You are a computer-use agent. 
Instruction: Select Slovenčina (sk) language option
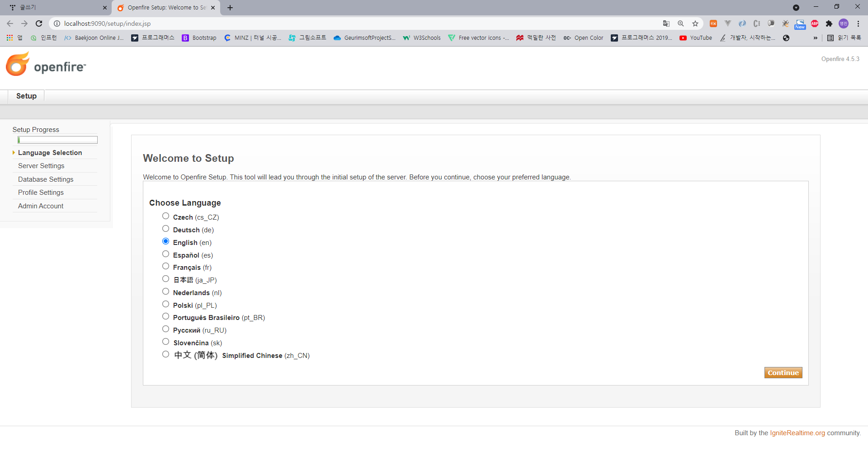[166, 342]
